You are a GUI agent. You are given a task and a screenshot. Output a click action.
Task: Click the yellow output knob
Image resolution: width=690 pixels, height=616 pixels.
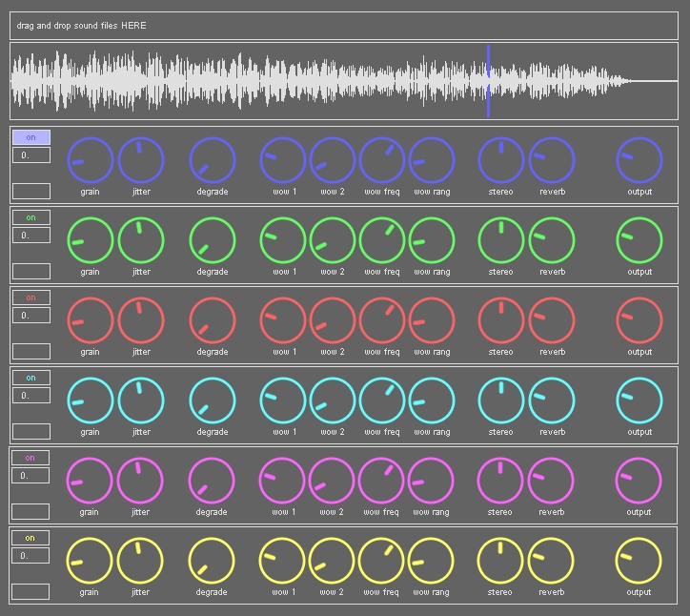pos(639,561)
